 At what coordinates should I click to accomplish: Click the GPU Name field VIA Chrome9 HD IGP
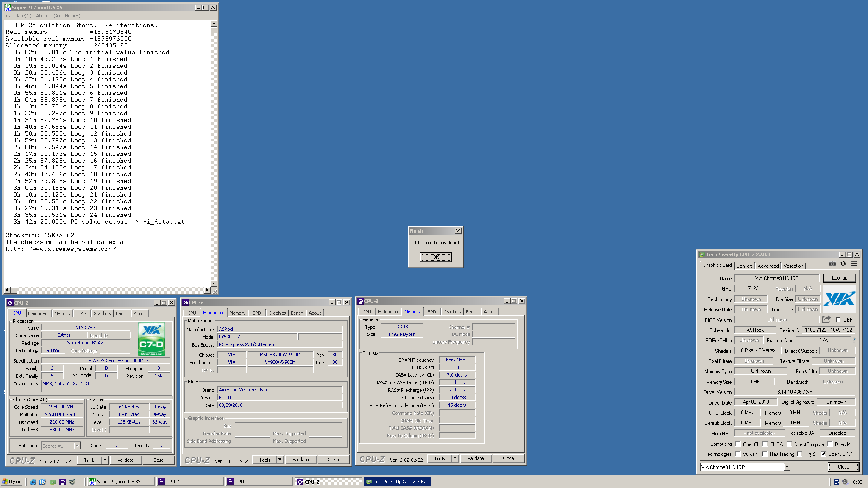pos(776,278)
